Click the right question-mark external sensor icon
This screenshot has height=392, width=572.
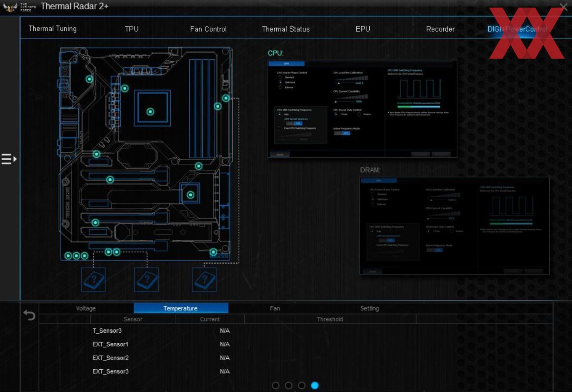(204, 280)
